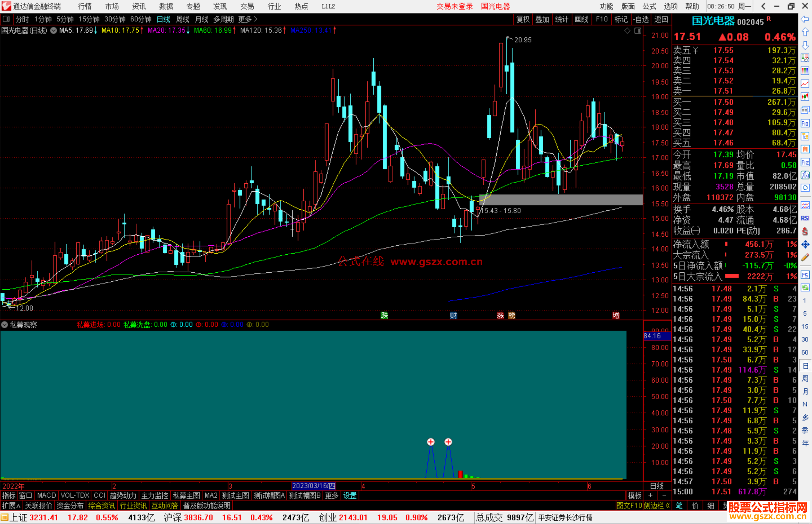Click the 复权 button
Viewport: 812px width, 524px height.
coord(523,19)
